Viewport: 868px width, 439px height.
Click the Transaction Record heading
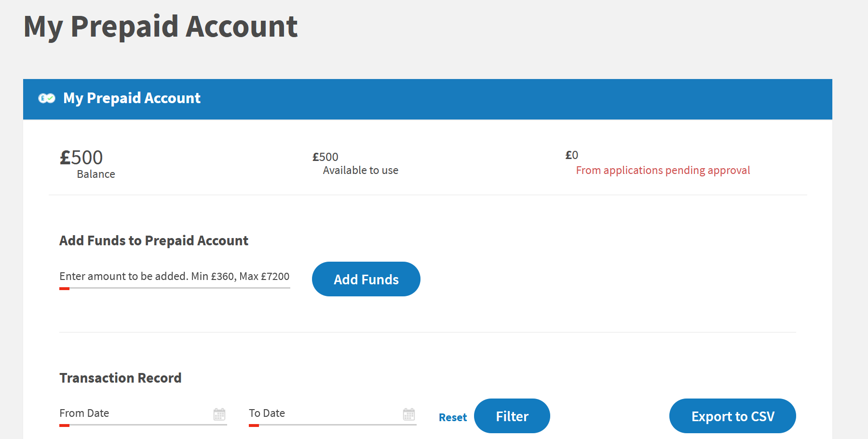coord(121,378)
